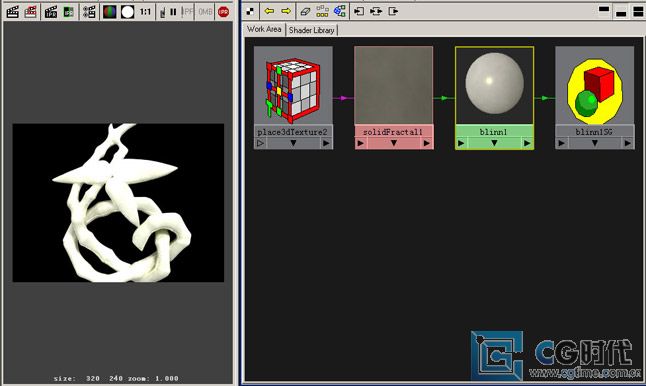Click the yellow forward arrow in Hypershade
Screen dimensions: 646x386
point(286,11)
